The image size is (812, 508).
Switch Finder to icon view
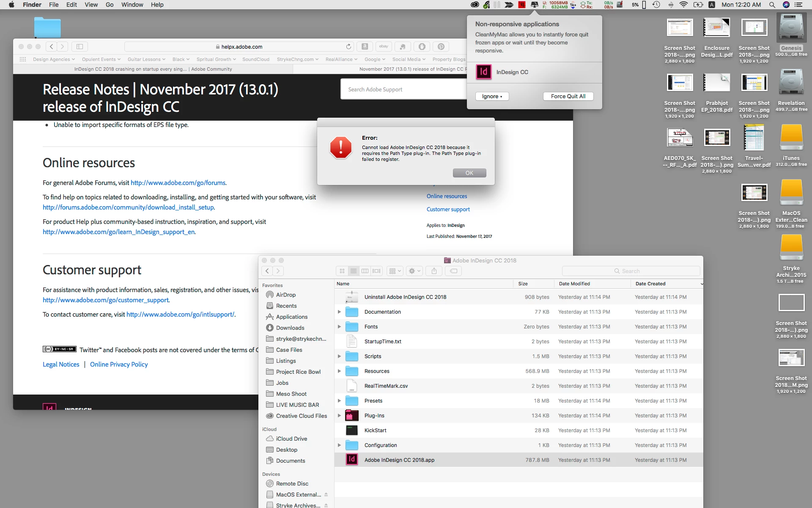(342, 271)
